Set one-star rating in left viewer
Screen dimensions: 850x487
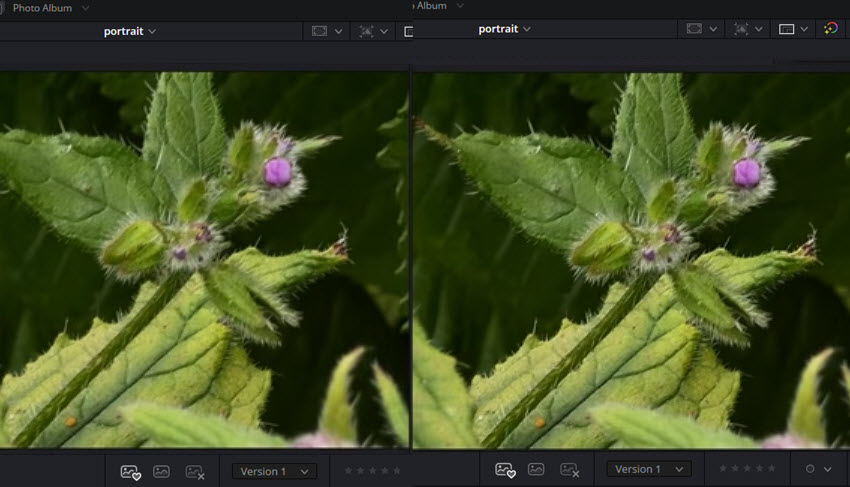[x=349, y=471]
